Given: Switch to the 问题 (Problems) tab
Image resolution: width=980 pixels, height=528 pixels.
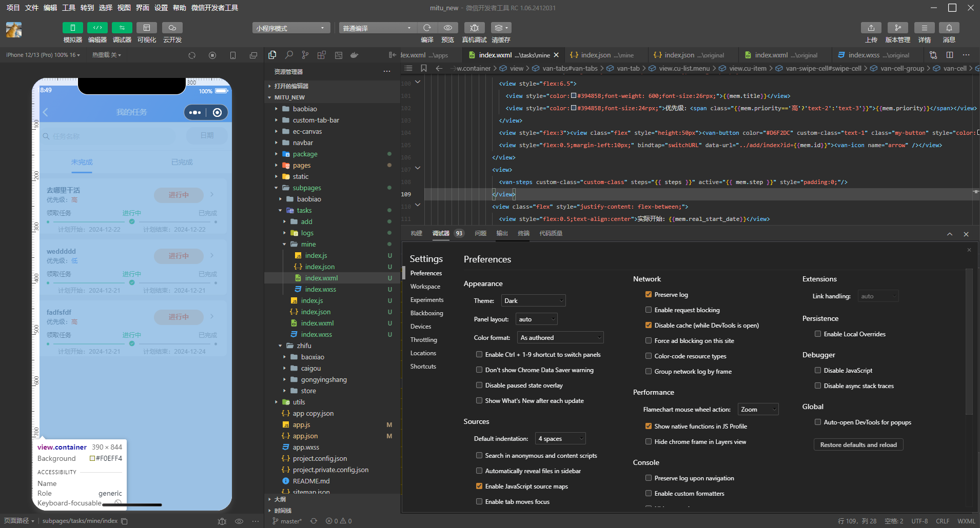Looking at the screenshot, I should click(x=480, y=233).
